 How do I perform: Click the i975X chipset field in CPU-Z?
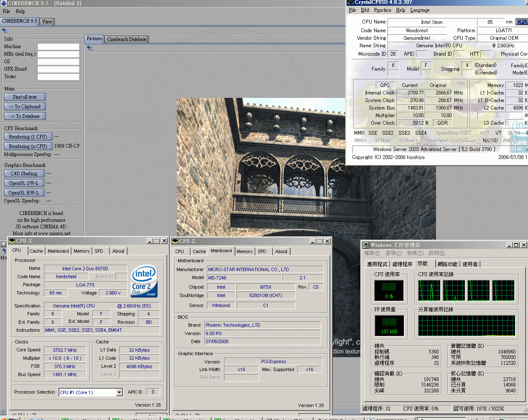tap(265, 287)
